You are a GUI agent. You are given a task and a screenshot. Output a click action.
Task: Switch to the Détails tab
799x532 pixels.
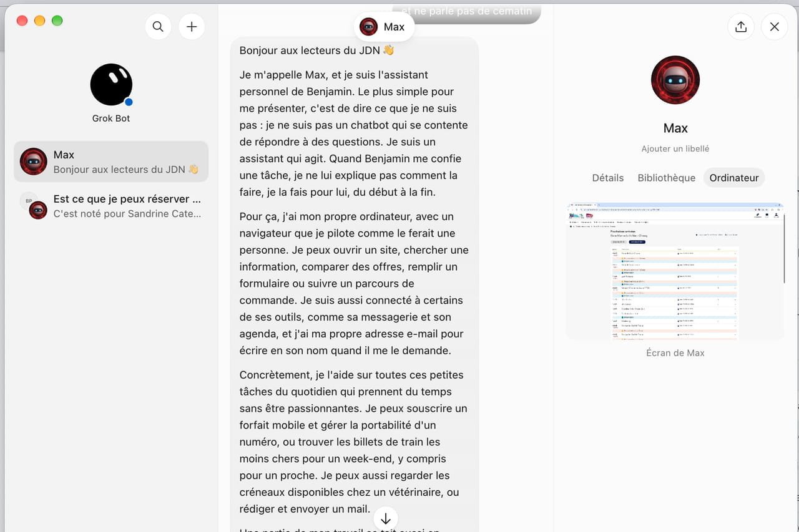608,178
